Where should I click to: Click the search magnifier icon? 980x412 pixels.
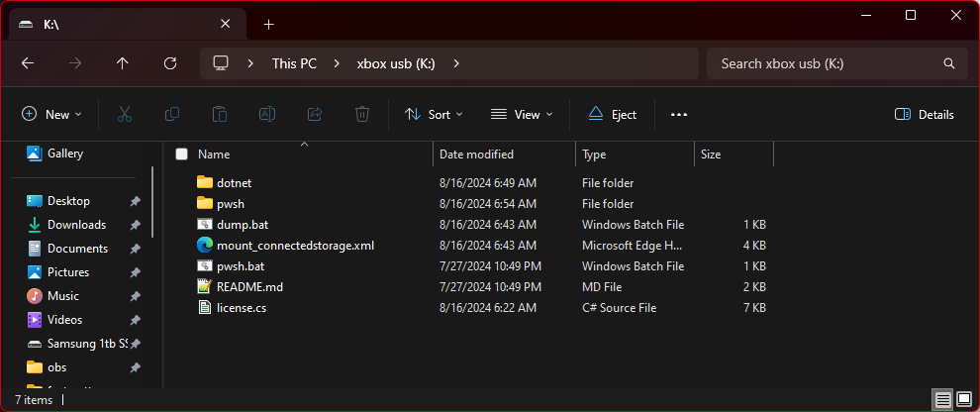(x=948, y=63)
